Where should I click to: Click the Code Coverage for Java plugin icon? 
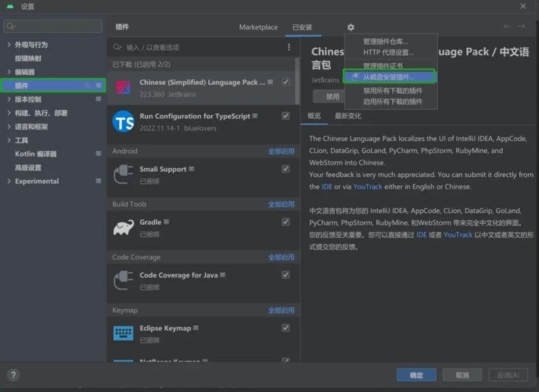(123, 278)
